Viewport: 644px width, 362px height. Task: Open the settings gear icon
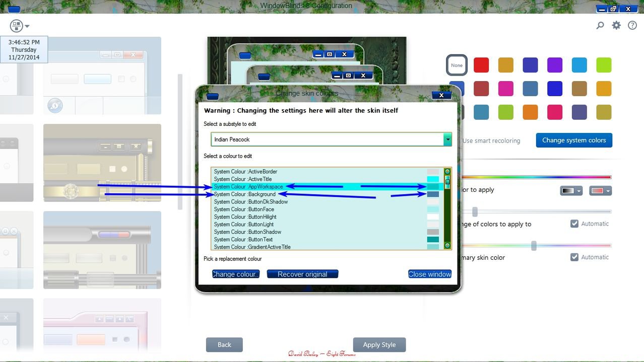tap(616, 25)
